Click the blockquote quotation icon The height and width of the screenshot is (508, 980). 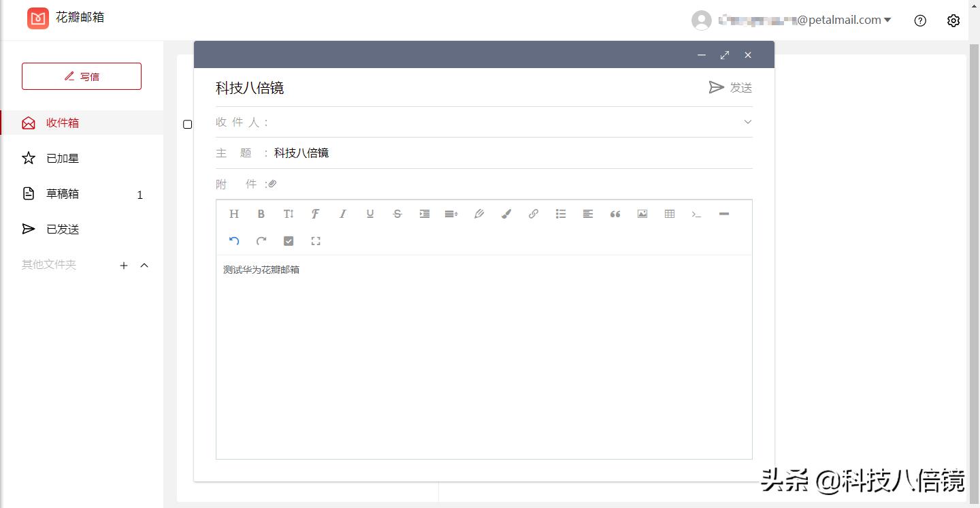coord(615,214)
